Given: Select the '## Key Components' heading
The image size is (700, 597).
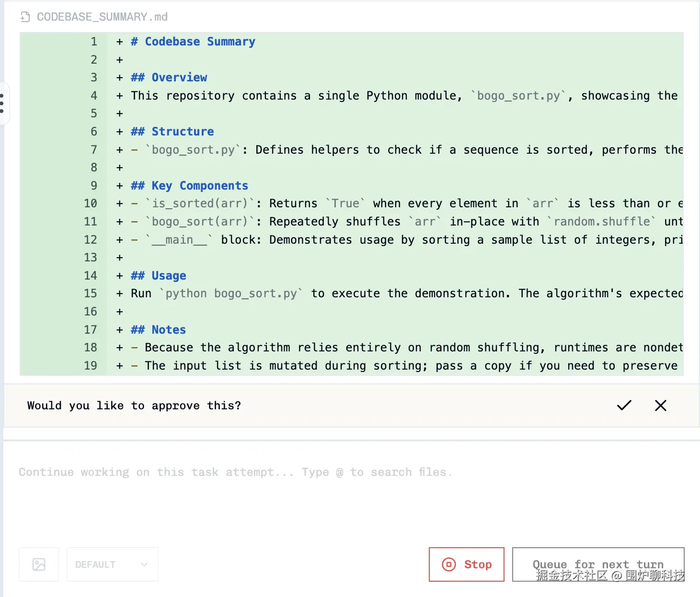Looking at the screenshot, I should (190, 186).
